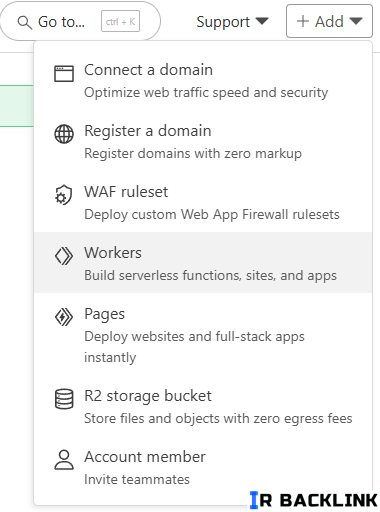Click the person icon for Account member
This screenshot has height=512, width=380.
[64, 460]
